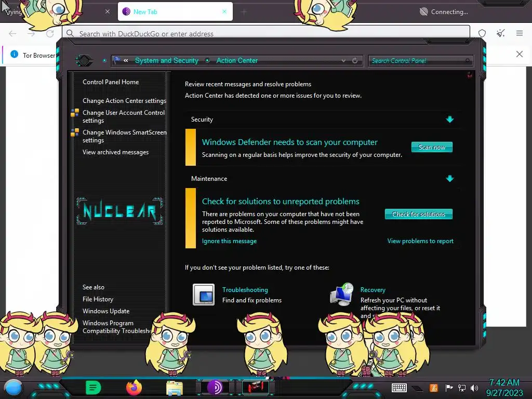Image resolution: width=532 pixels, height=399 pixels.
Task: Click the 'Windows Defender needs to scan your computer' heading
Action: pyautogui.click(x=289, y=142)
